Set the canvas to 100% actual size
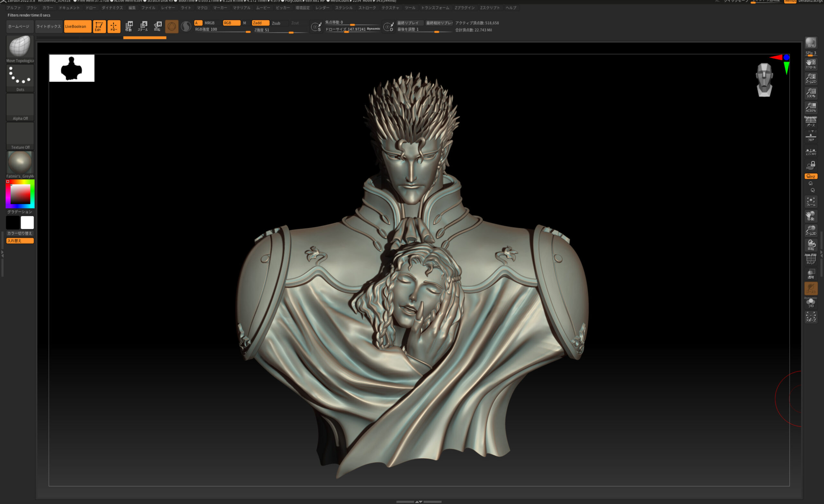Viewport: 824px width, 504px height. click(811, 93)
